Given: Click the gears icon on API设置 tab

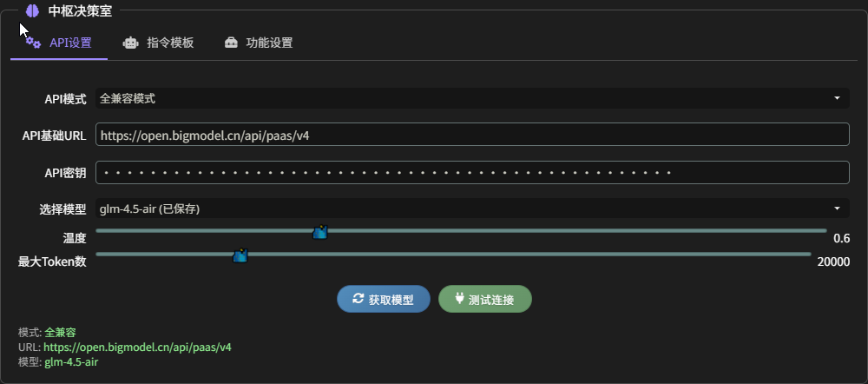Looking at the screenshot, I should 33,42.
